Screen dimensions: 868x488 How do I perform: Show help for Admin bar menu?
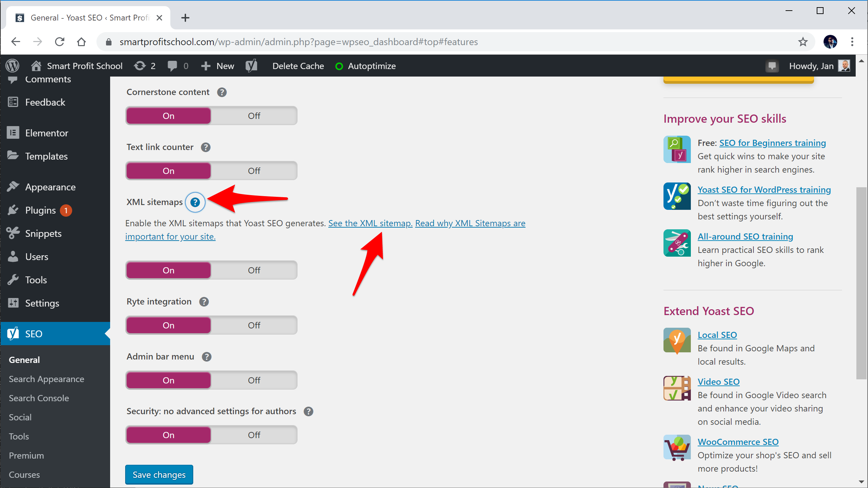point(207,357)
